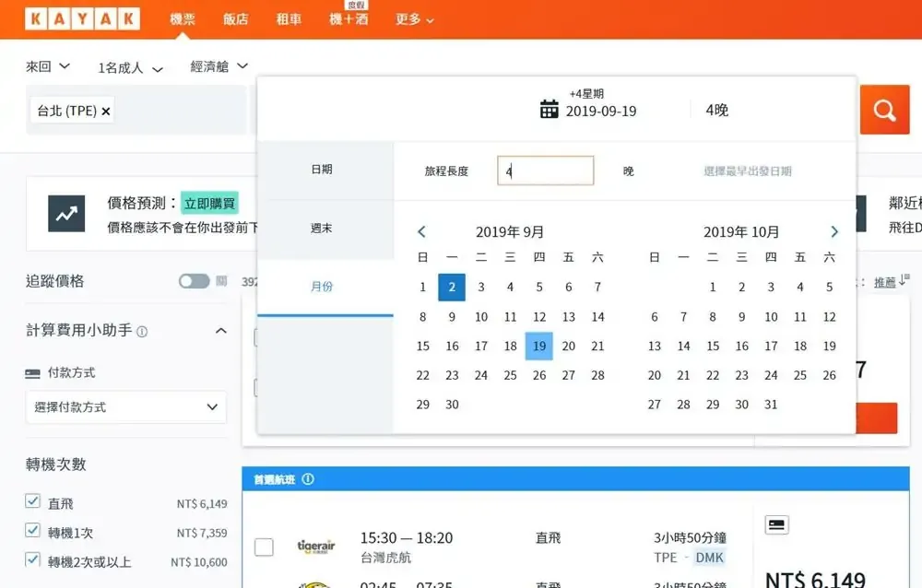This screenshot has height=588, width=922.
Task: Advance to next month with right arrow
Action: [834, 232]
